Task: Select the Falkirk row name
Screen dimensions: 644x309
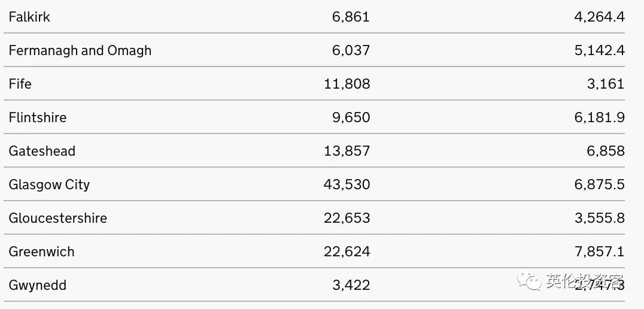Action: pyautogui.click(x=29, y=17)
